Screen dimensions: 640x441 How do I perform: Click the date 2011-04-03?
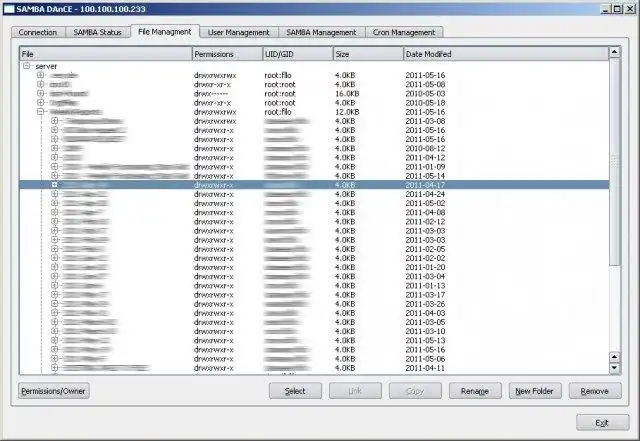click(x=425, y=313)
